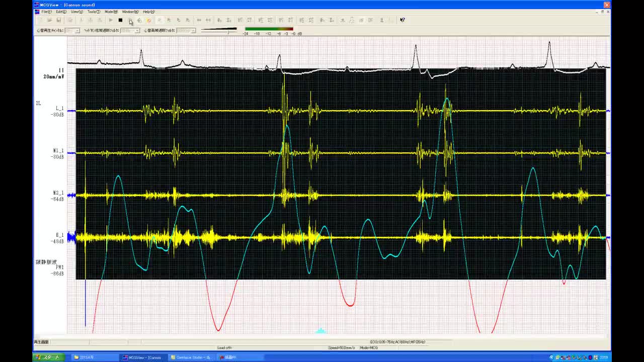This screenshot has width=644, height=362.
Task: Open the headphone low-cut filter dropdown
Action: click(137, 31)
